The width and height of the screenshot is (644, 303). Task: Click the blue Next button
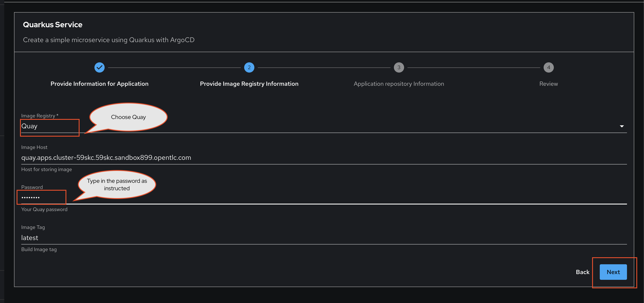point(613,272)
